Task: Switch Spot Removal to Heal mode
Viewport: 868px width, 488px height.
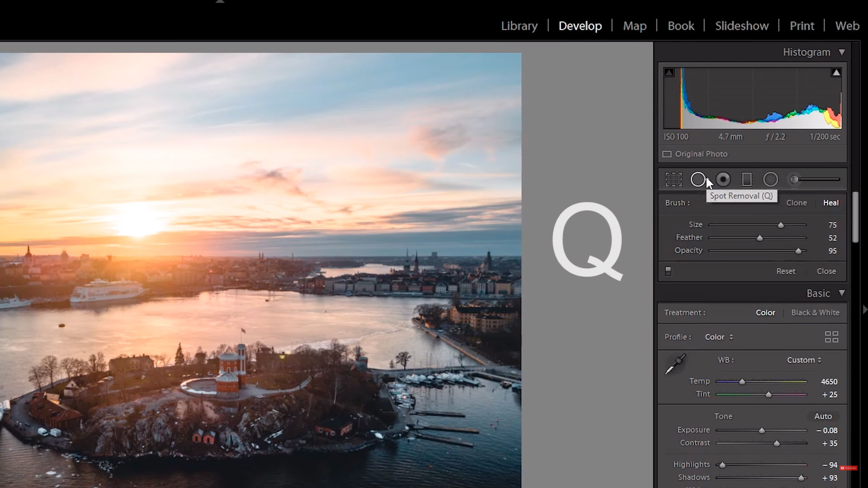Action: pos(830,202)
